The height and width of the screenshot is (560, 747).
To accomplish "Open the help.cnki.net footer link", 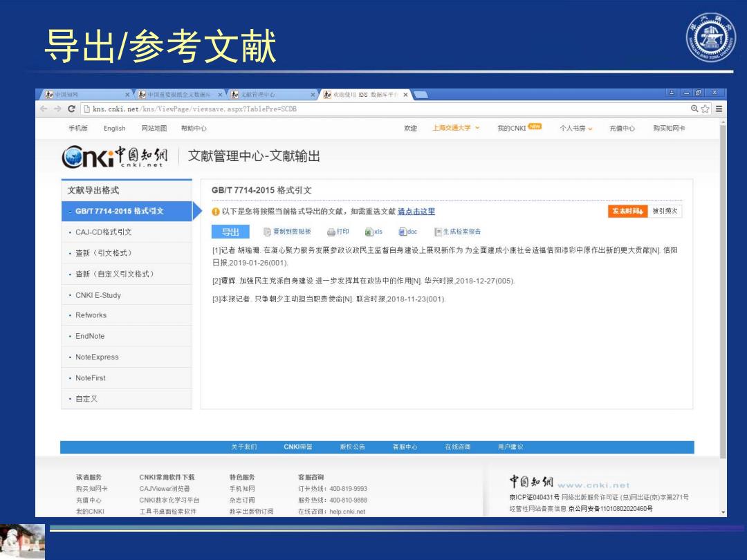I will click(x=347, y=512).
